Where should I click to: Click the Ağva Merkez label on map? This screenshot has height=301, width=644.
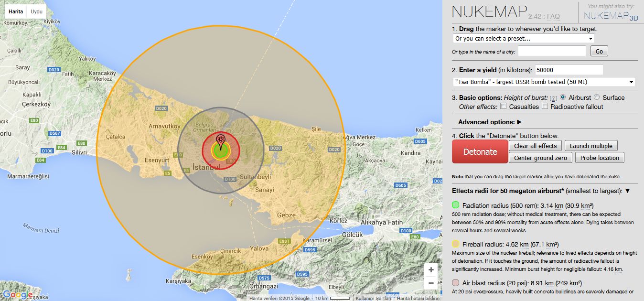pyautogui.click(x=359, y=137)
